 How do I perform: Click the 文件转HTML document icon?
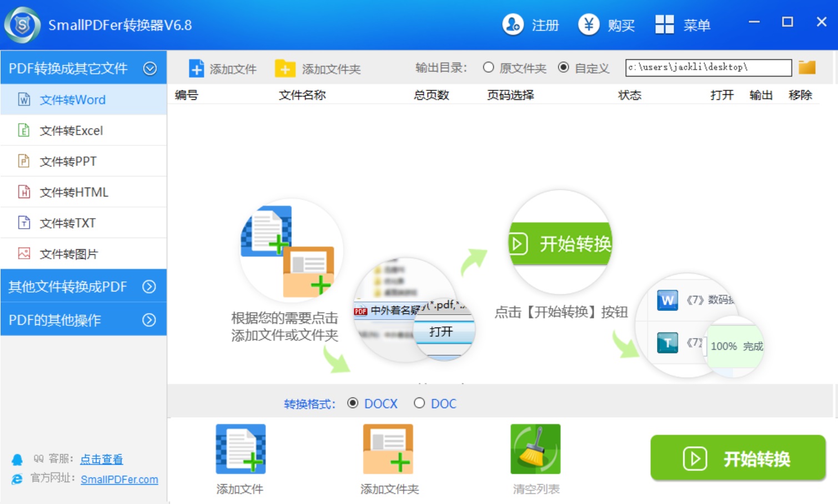24,192
